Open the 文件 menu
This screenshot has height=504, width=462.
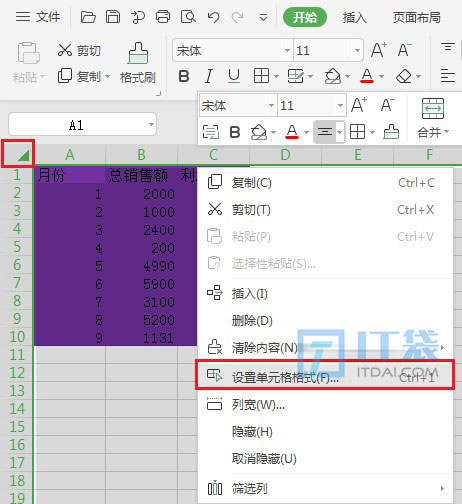[38, 17]
